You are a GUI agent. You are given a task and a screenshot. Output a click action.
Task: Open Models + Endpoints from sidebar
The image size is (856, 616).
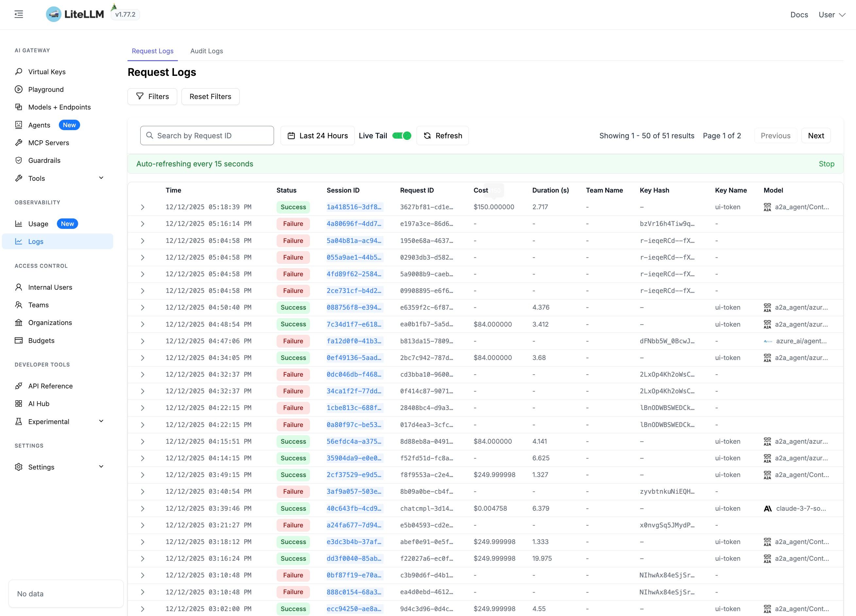point(59,107)
